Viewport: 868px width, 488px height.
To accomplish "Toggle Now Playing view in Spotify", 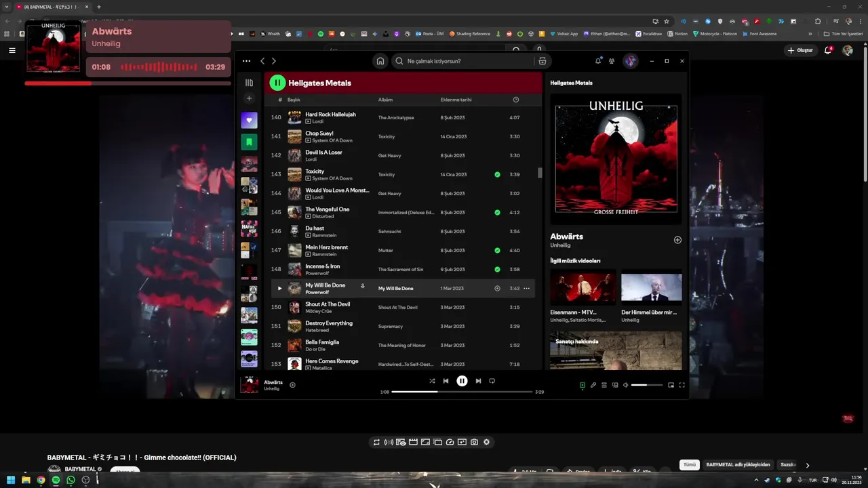I will point(582,385).
